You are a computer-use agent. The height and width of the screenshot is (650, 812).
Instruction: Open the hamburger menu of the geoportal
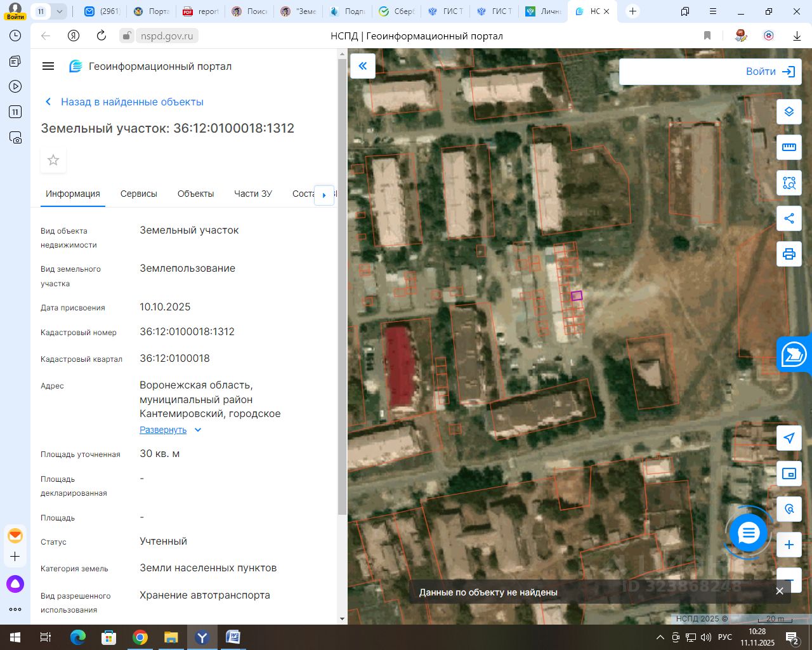click(48, 66)
